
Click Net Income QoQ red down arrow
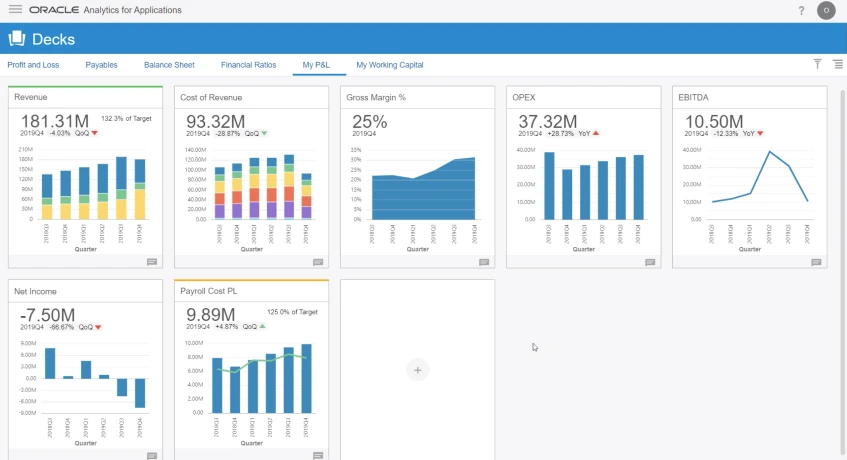[x=98, y=327]
